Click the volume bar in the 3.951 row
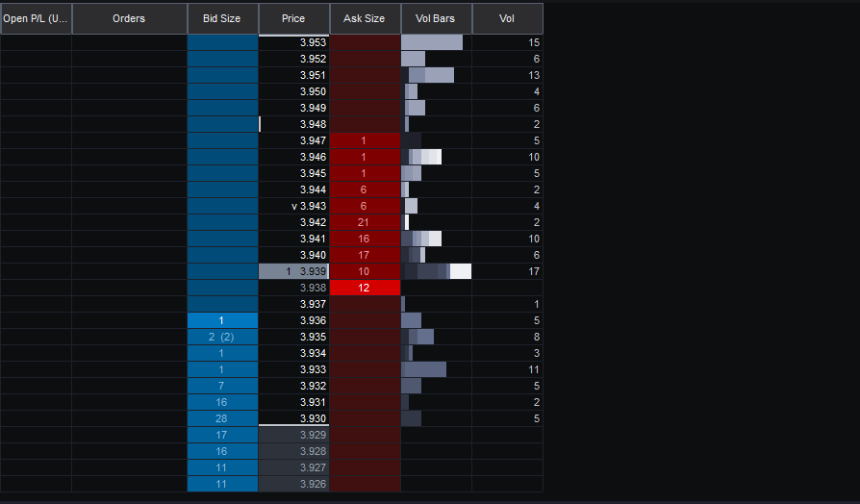The image size is (860, 504). point(428,75)
